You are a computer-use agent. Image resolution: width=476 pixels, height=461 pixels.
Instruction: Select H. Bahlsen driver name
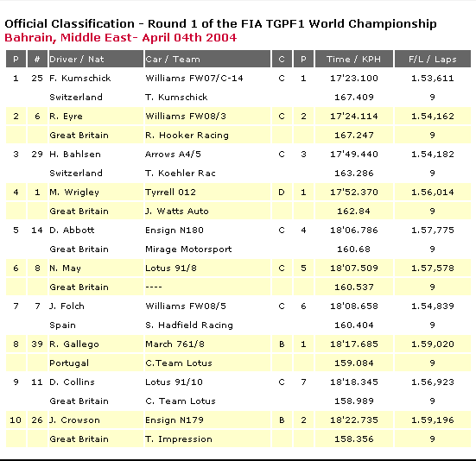click(75, 154)
